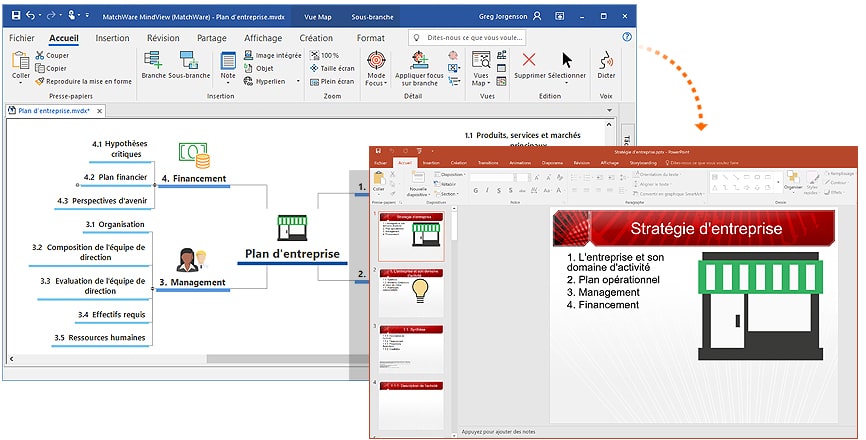The image size is (866, 440).
Task: Select the 3.5 Ressources humaines sub-branch
Action: pos(100,337)
